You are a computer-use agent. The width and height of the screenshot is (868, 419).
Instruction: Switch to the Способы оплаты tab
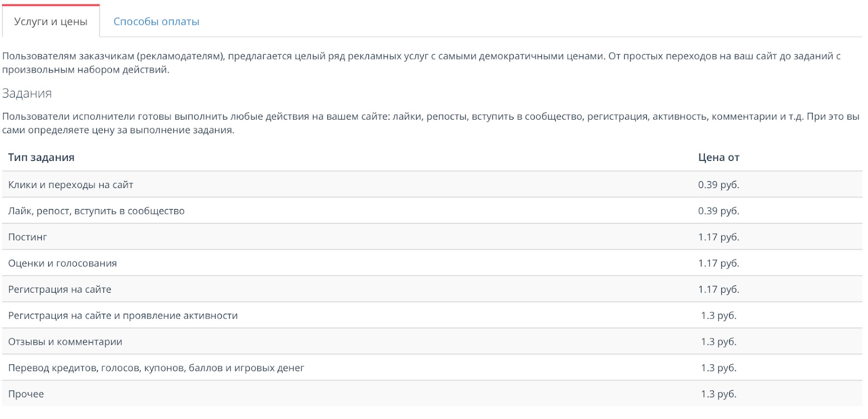[156, 22]
